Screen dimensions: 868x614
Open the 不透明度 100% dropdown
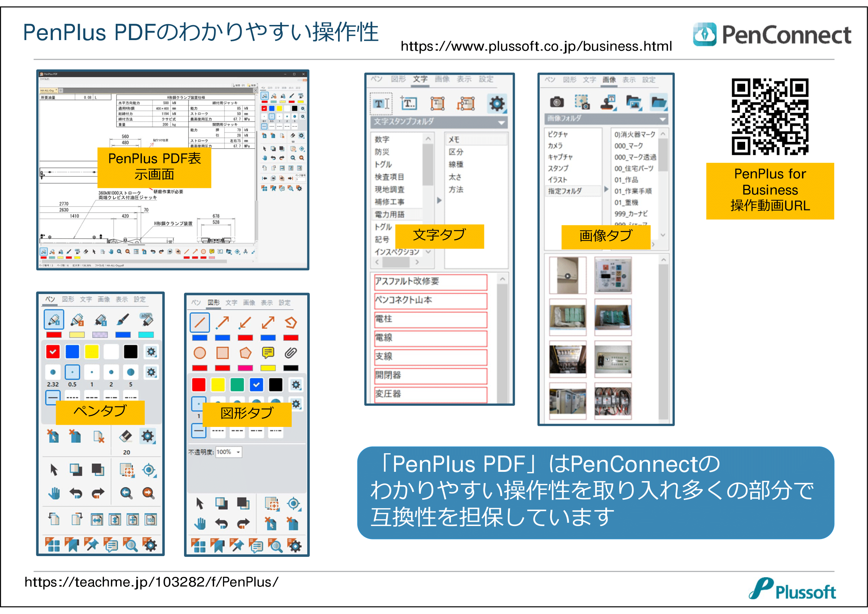pyautogui.click(x=229, y=452)
